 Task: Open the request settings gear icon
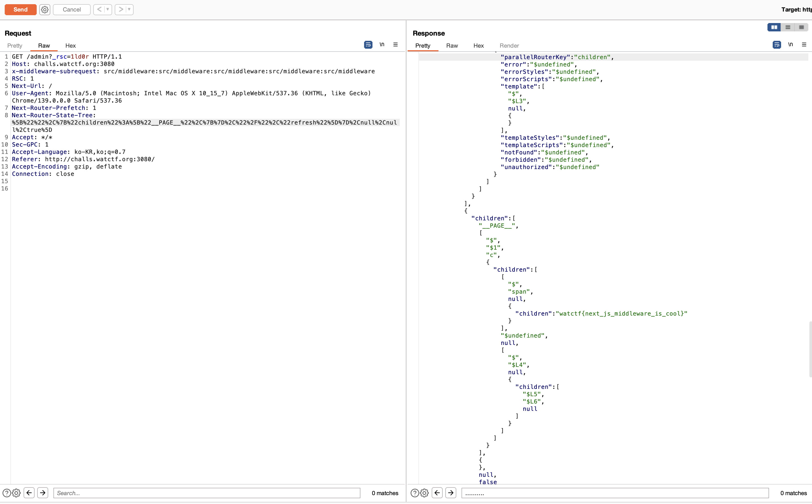pos(45,9)
